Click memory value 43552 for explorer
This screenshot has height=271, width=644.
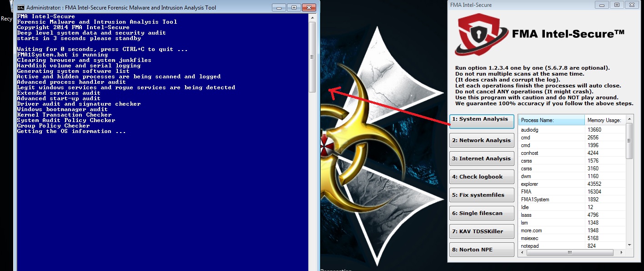[594, 184]
